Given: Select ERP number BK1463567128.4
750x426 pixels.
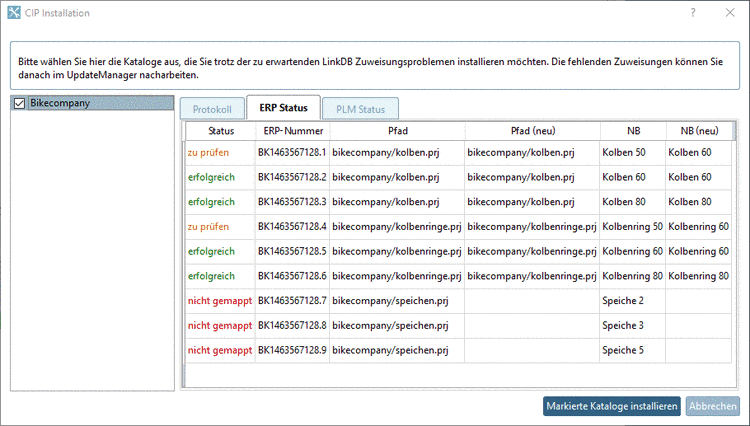Looking at the screenshot, I should (293, 227).
